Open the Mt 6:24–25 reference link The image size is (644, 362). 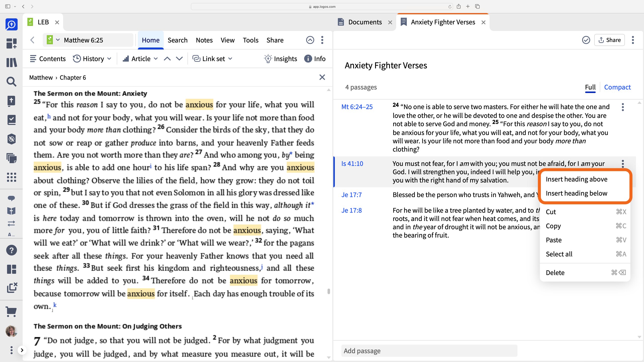click(x=357, y=107)
